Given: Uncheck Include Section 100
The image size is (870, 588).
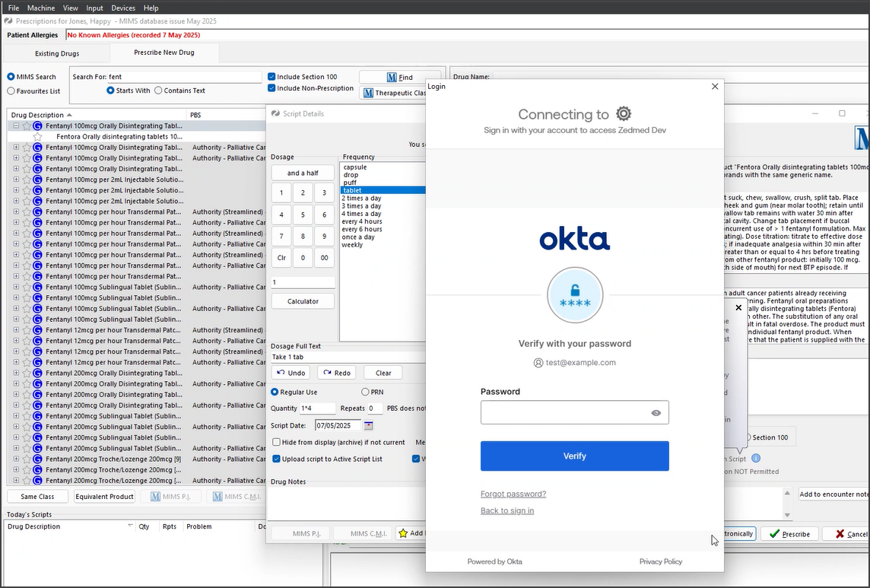Looking at the screenshot, I should point(271,77).
